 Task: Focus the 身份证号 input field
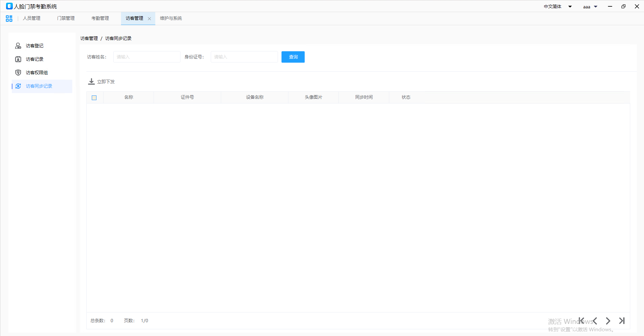(244, 57)
